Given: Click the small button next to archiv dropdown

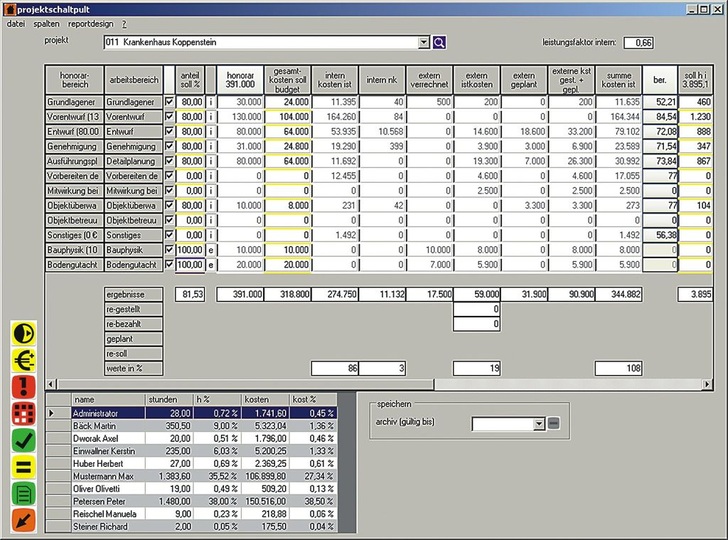Looking at the screenshot, I should [x=554, y=424].
